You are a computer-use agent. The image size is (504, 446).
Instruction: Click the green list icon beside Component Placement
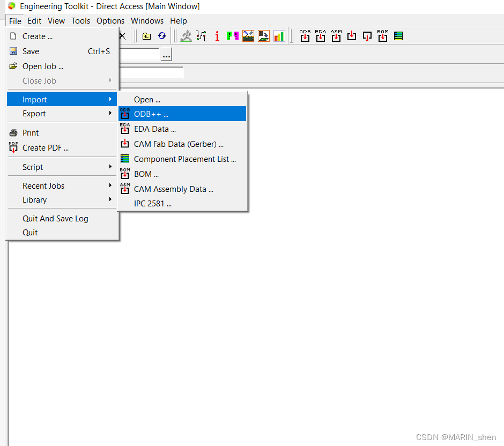pos(125,159)
